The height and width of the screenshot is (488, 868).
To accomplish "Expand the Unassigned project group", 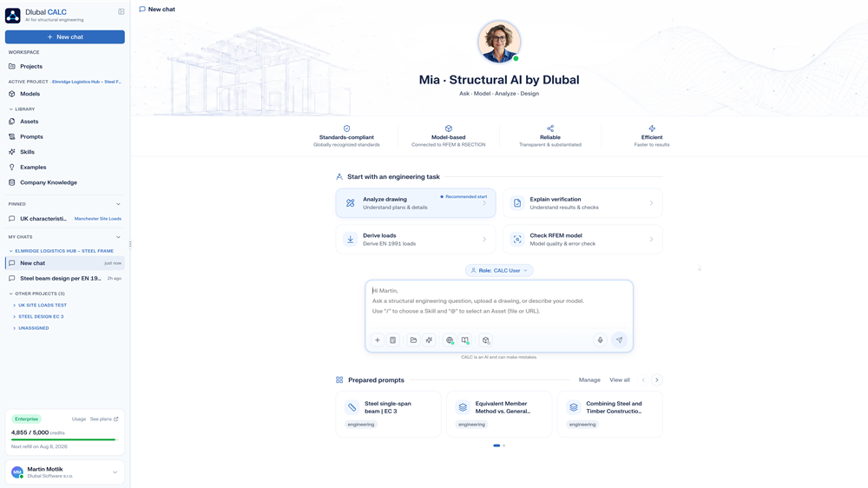I will (31, 328).
